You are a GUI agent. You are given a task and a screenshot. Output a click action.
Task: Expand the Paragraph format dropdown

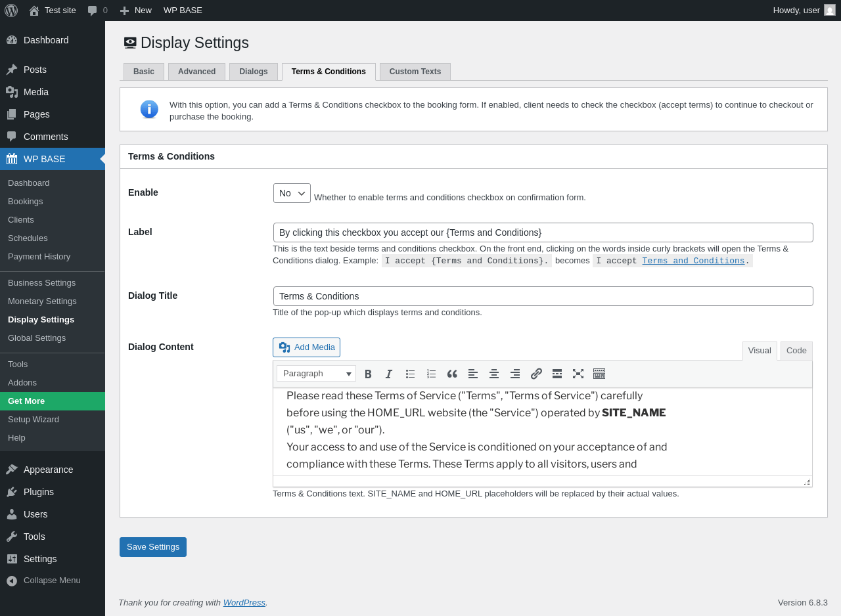pyautogui.click(x=316, y=374)
